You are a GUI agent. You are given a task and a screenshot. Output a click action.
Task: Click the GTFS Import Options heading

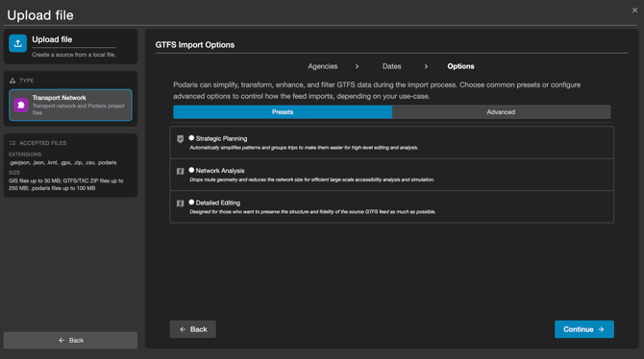click(x=195, y=45)
